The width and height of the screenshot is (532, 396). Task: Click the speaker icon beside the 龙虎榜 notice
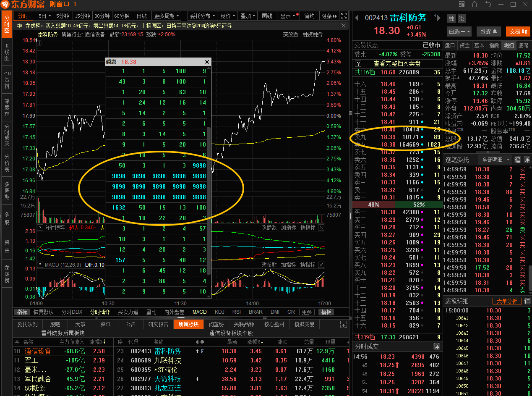[19, 26]
